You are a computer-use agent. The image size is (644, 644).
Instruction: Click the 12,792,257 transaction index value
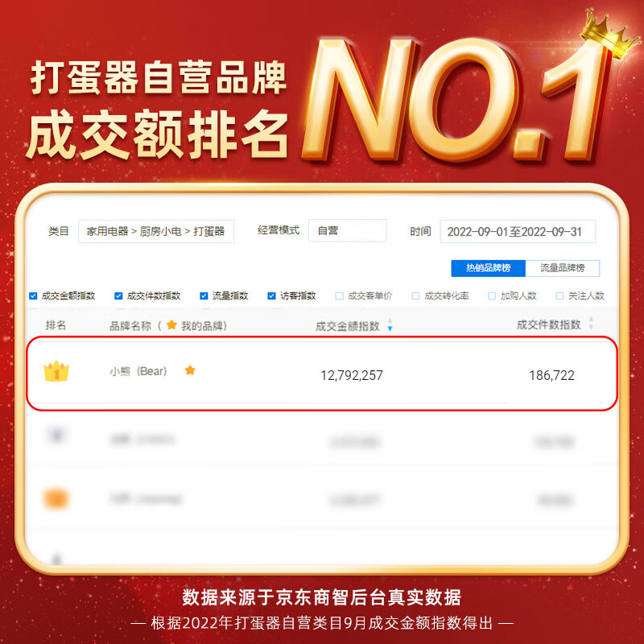point(352,375)
